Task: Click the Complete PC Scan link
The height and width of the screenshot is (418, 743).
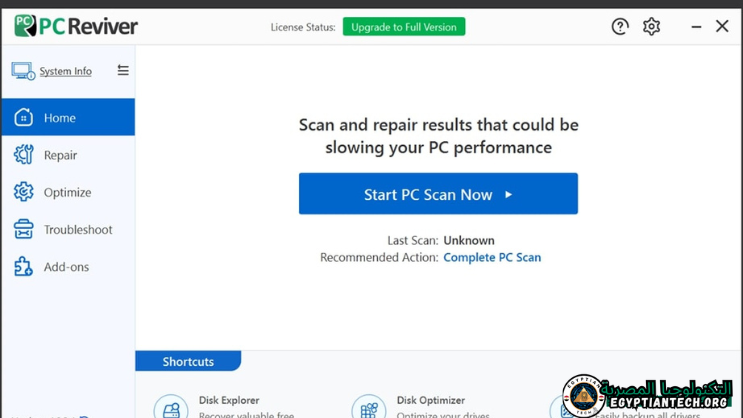Action: (492, 257)
